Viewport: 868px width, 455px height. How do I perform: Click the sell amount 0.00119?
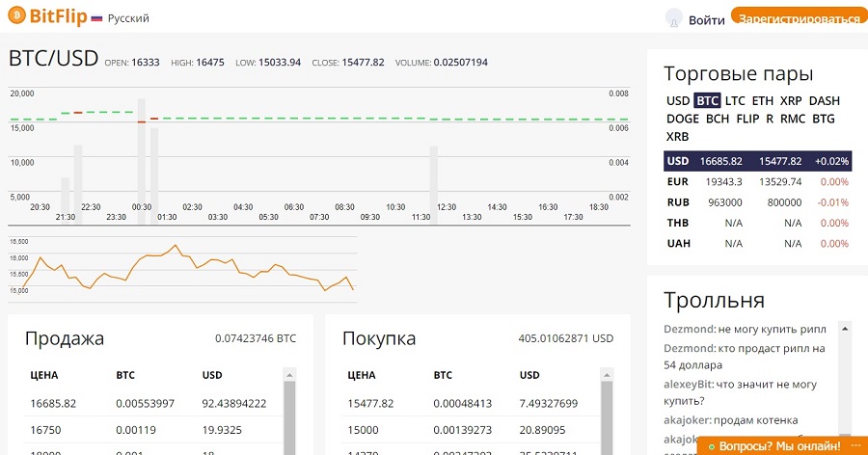click(x=136, y=430)
